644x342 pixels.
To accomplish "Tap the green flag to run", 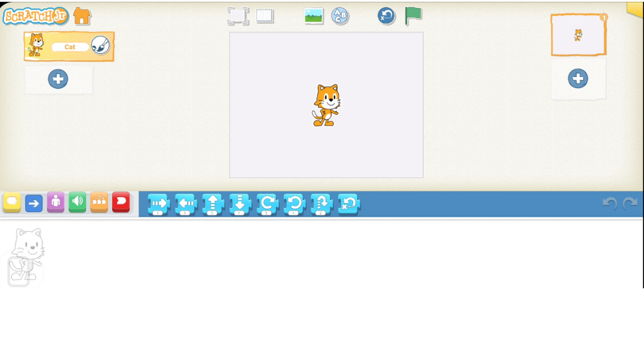I will 413,16.
